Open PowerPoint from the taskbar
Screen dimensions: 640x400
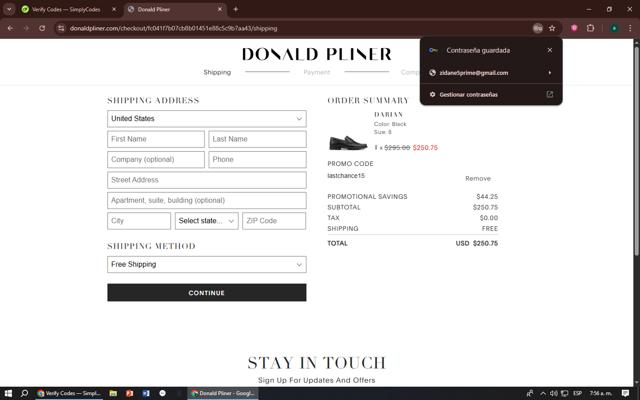(129, 393)
